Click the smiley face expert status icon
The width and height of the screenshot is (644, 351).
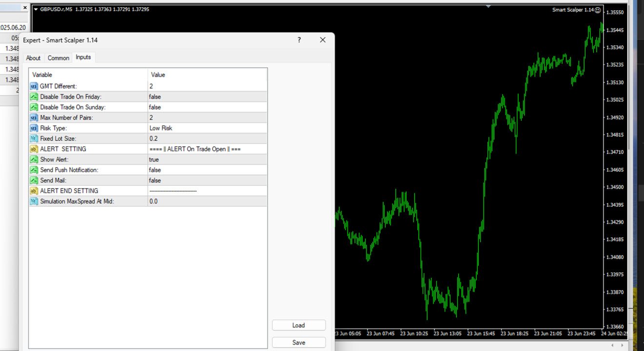[598, 10]
